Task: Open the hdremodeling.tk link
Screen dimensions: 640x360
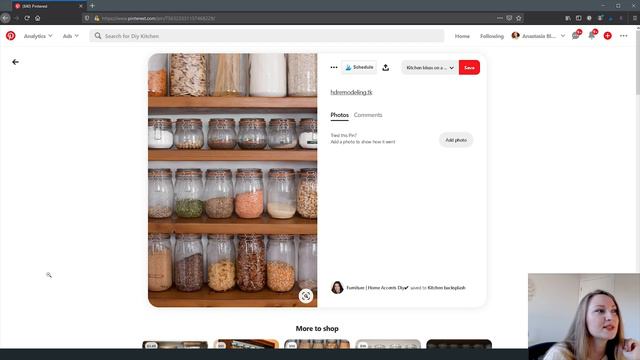Action: coord(351,92)
